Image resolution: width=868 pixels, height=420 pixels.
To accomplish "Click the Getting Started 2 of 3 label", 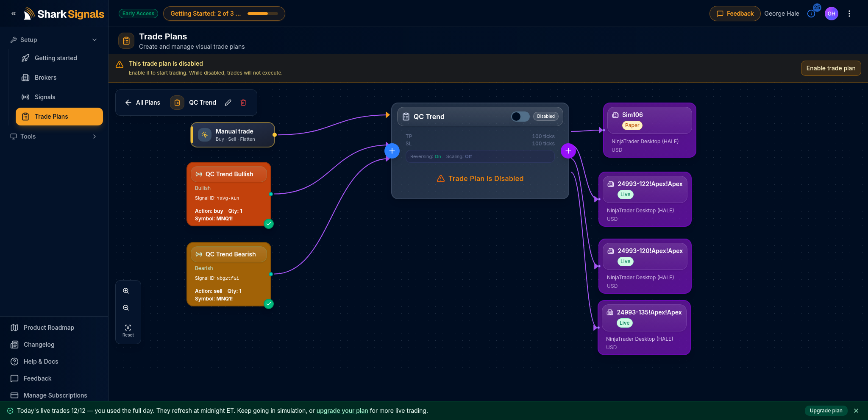I will [206, 14].
